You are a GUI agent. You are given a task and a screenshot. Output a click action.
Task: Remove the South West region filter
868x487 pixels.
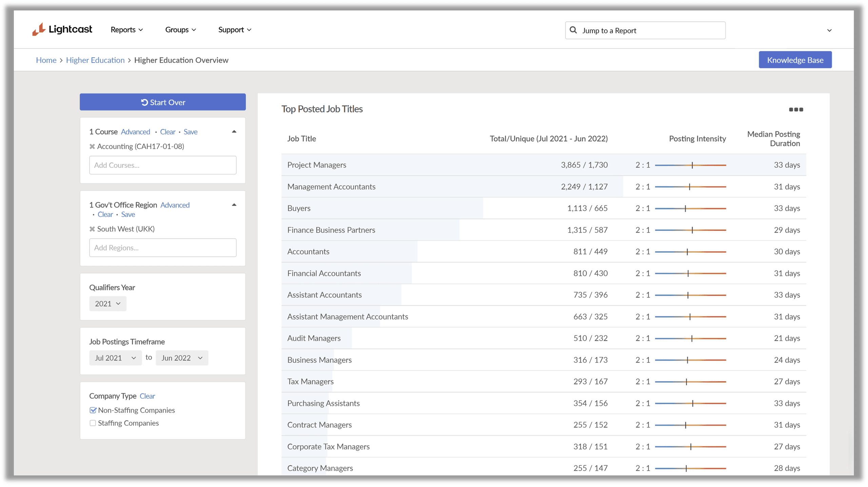tap(92, 229)
